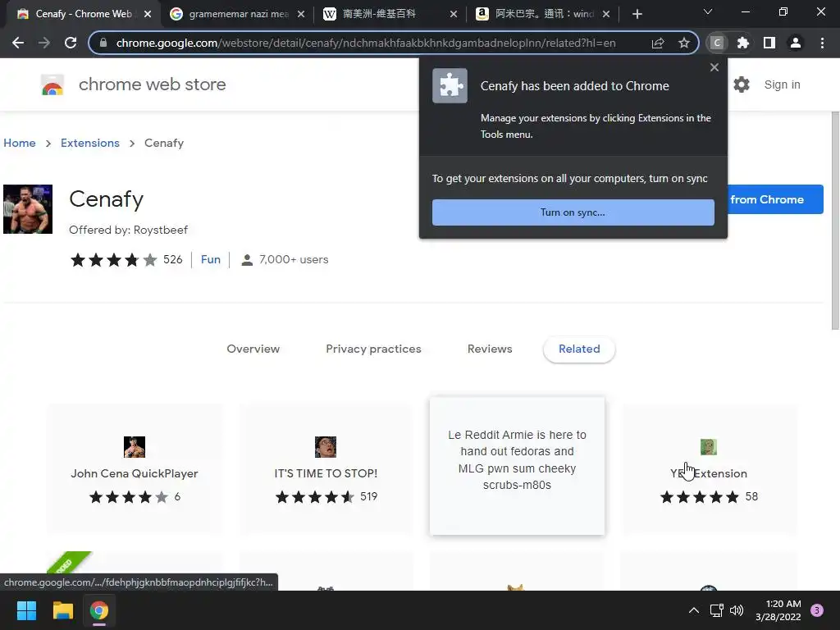This screenshot has height=630, width=840.
Task: Open the Le Reddit Armie extension card
Action: [517, 466]
